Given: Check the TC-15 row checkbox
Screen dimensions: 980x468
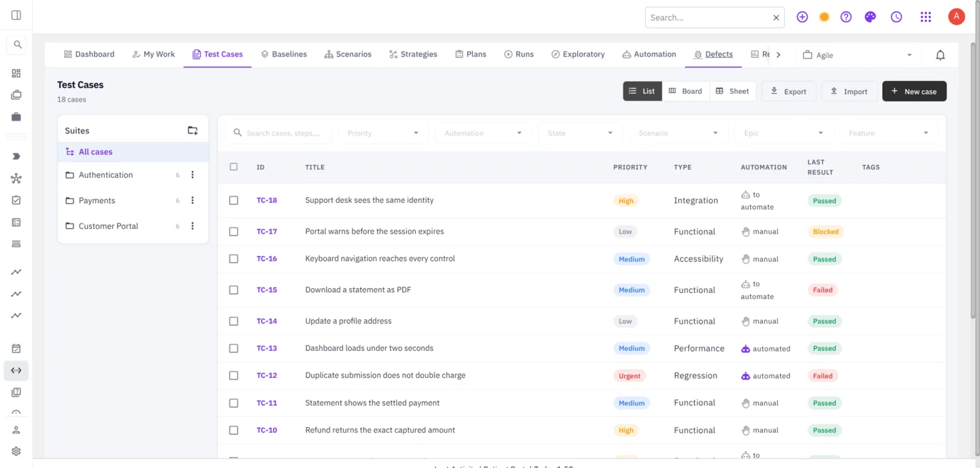Looking at the screenshot, I should click(233, 290).
